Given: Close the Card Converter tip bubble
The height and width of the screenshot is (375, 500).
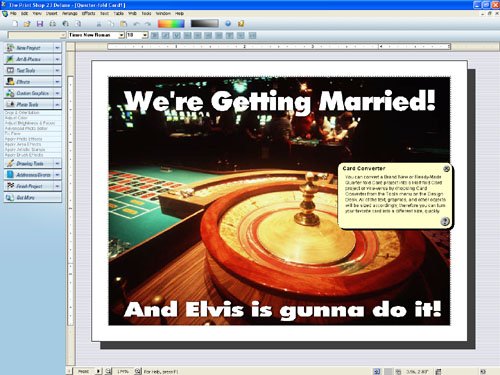Looking at the screenshot, I should 446,169.
